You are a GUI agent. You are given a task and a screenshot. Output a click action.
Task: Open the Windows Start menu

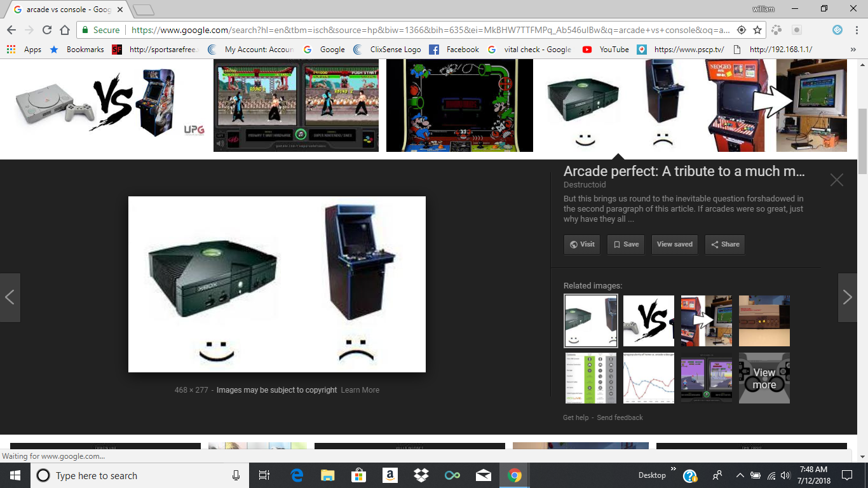(x=15, y=475)
